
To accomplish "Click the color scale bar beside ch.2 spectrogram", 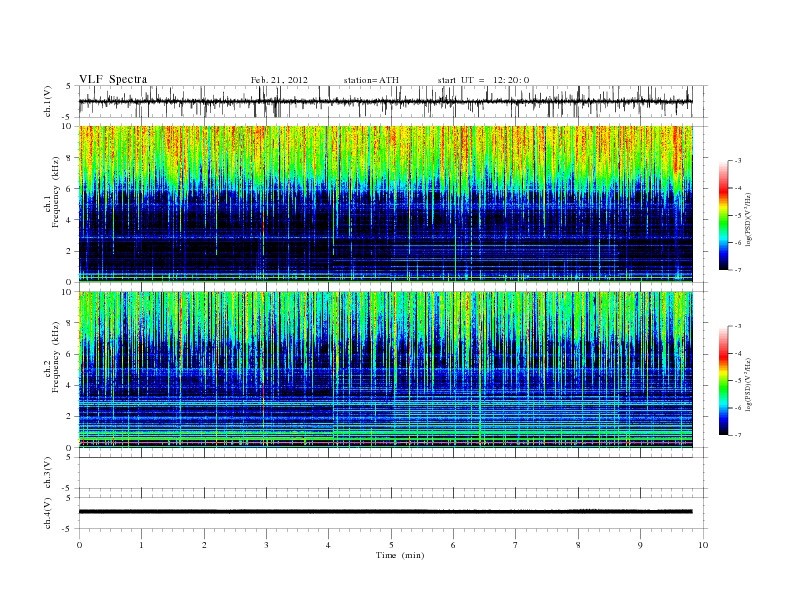I will coord(723,380).
